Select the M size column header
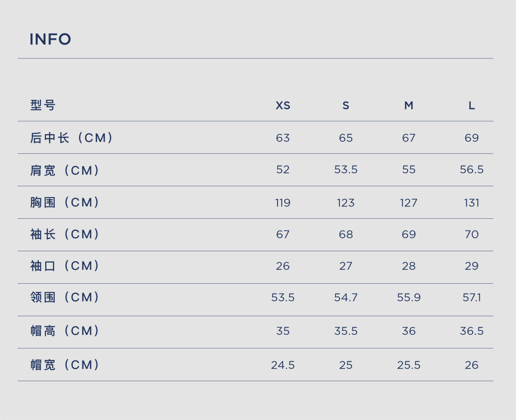The image size is (516, 420). 409,106
